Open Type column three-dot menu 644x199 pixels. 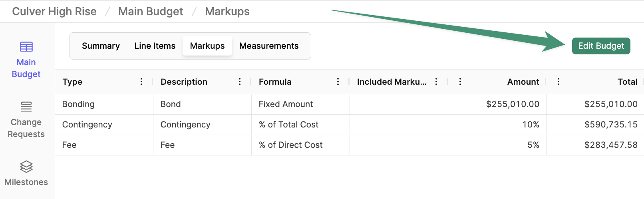coord(141,82)
